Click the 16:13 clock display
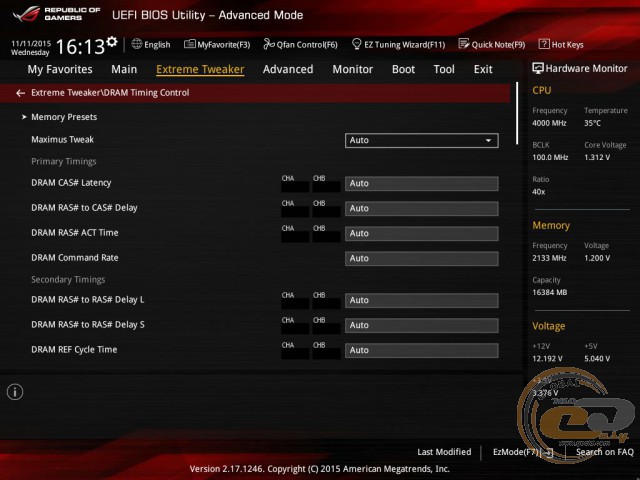The height and width of the screenshot is (480, 640). coord(80,46)
